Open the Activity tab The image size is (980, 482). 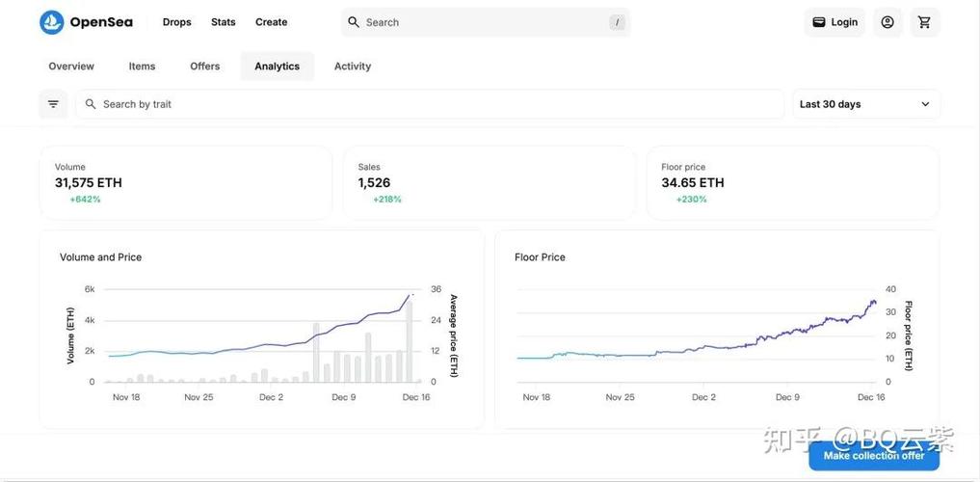[353, 67]
